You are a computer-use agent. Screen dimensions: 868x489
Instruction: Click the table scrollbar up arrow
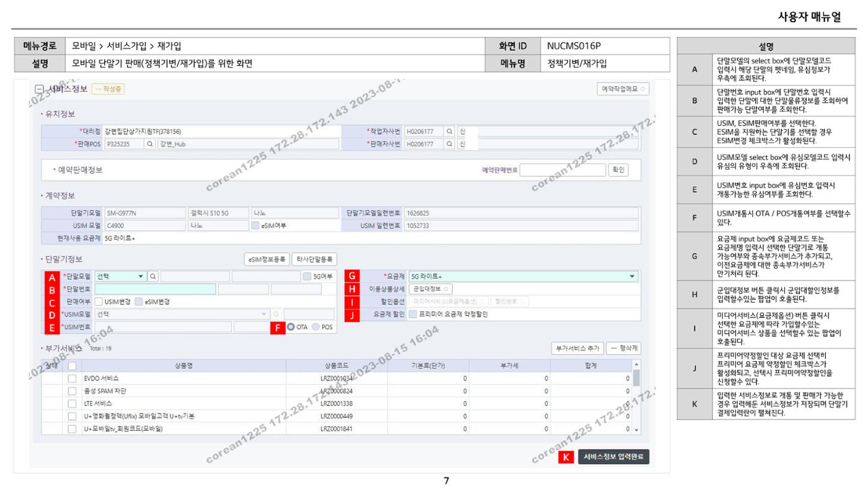click(636, 365)
